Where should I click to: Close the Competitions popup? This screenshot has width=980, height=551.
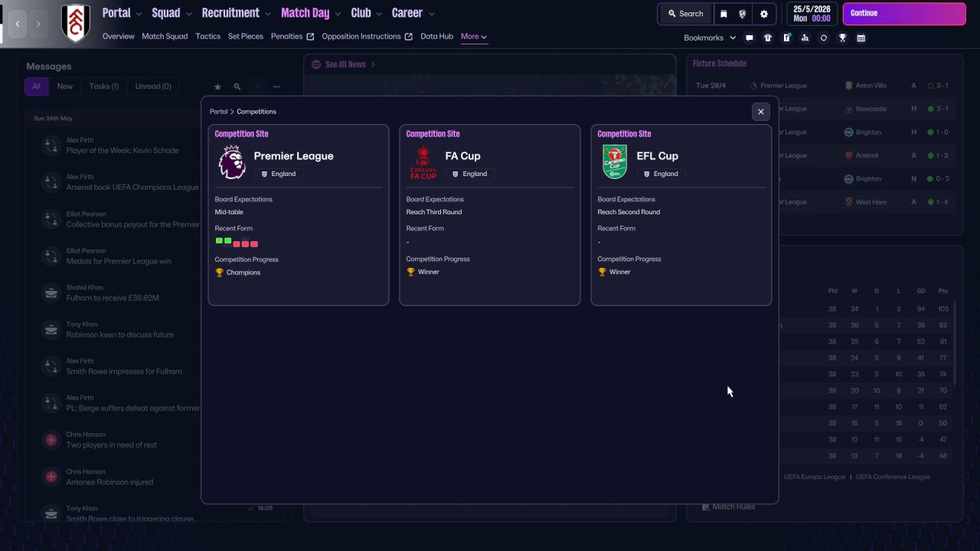tap(760, 112)
